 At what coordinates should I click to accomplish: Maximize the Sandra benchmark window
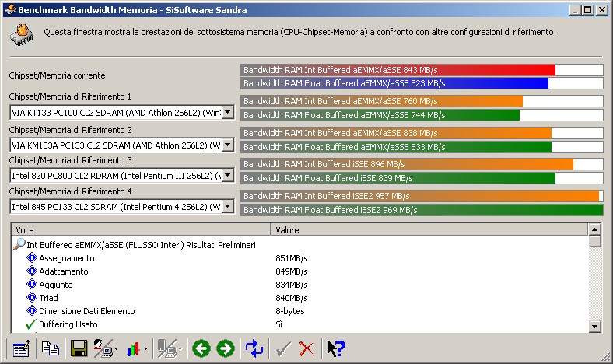pos(587,10)
